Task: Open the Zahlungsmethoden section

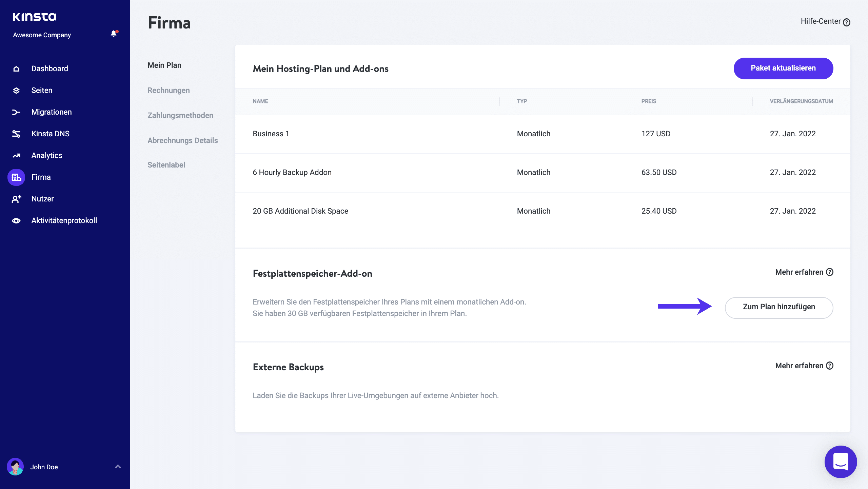Action: pos(180,115)
